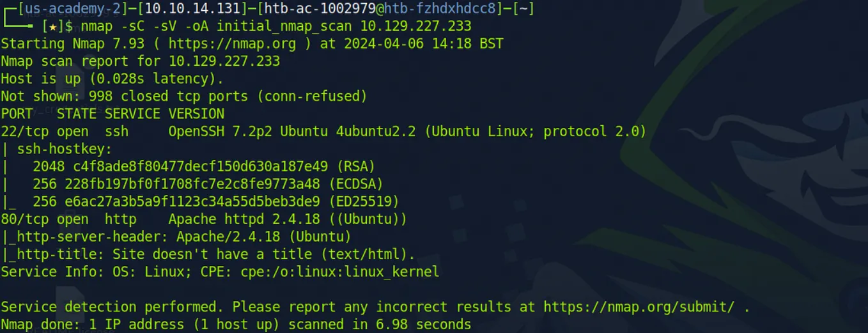The height and width of the screenshot is (333, 868).
Task: Click the http-title script output line
Action: [x=208, y=254]
